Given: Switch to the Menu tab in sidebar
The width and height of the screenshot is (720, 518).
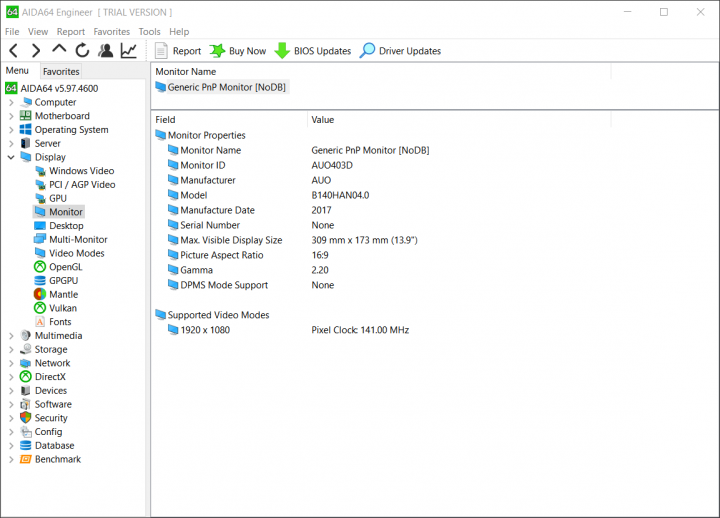Looking at the screenshot, I should tap(17, 70).
